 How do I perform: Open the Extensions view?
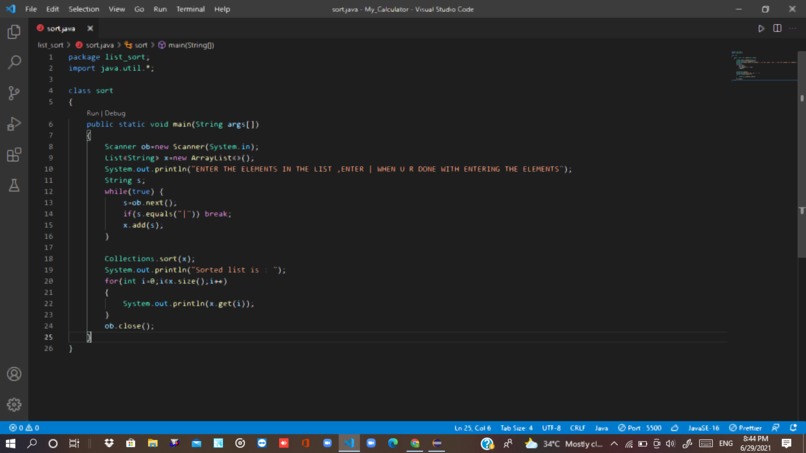coord(14,155)
